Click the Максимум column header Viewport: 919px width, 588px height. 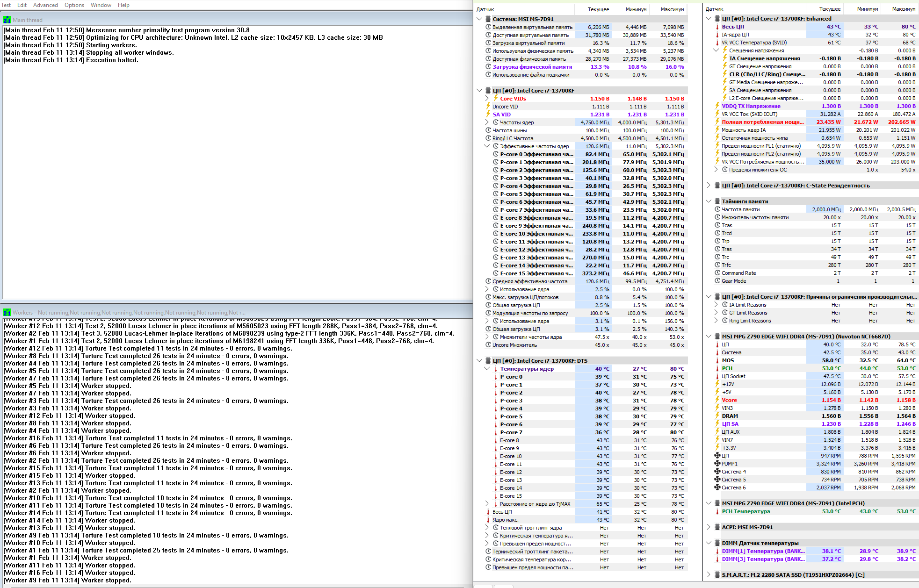coord(672,9)
